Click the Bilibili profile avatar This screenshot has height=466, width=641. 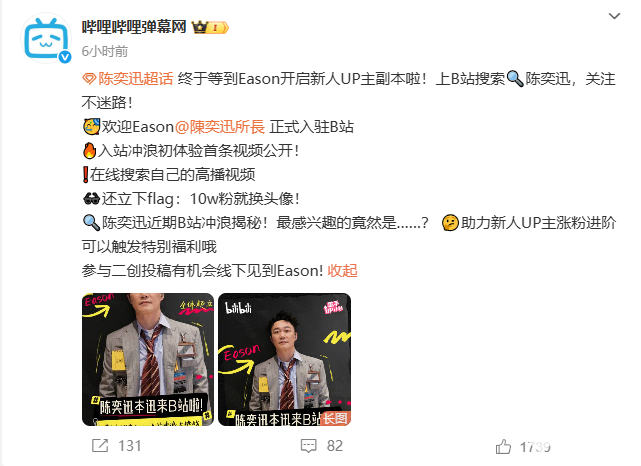(x=46, y=38)
